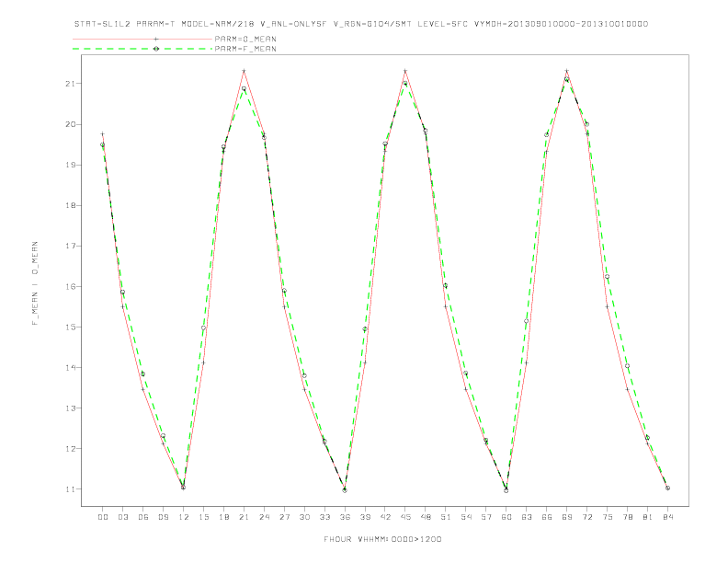Click x-axis forecast hour label 42

tap(385, 517)
